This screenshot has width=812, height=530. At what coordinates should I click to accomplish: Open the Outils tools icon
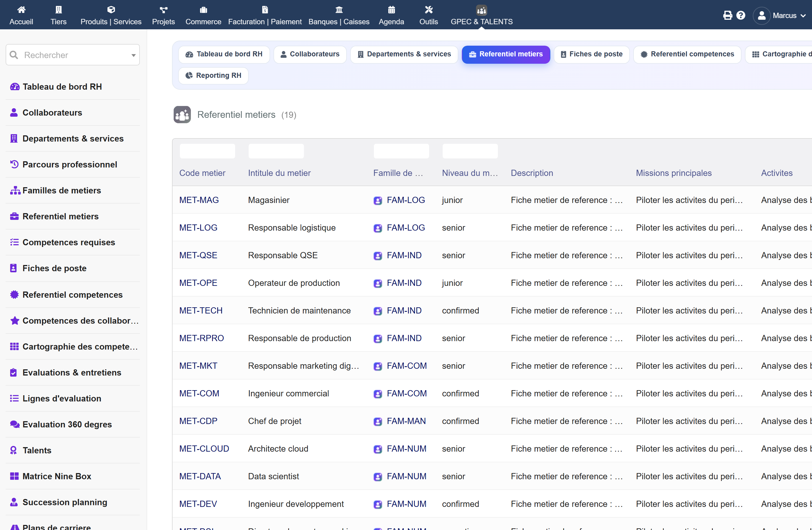(429, 10)
